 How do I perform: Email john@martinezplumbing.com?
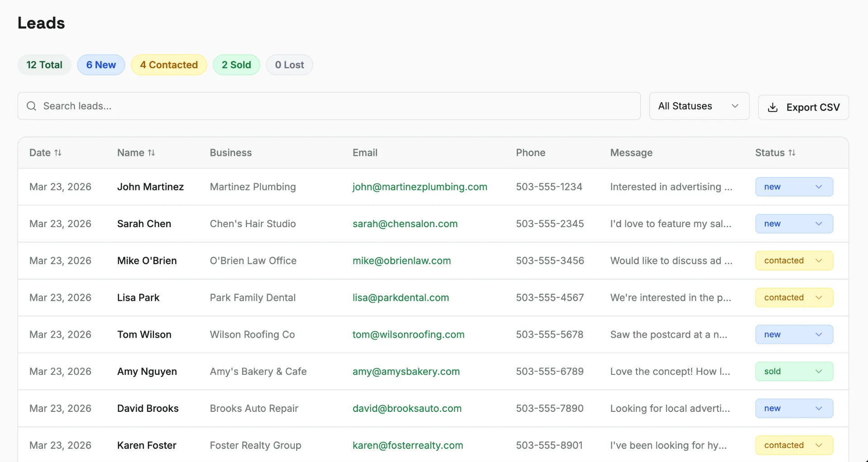coord(420,187)
